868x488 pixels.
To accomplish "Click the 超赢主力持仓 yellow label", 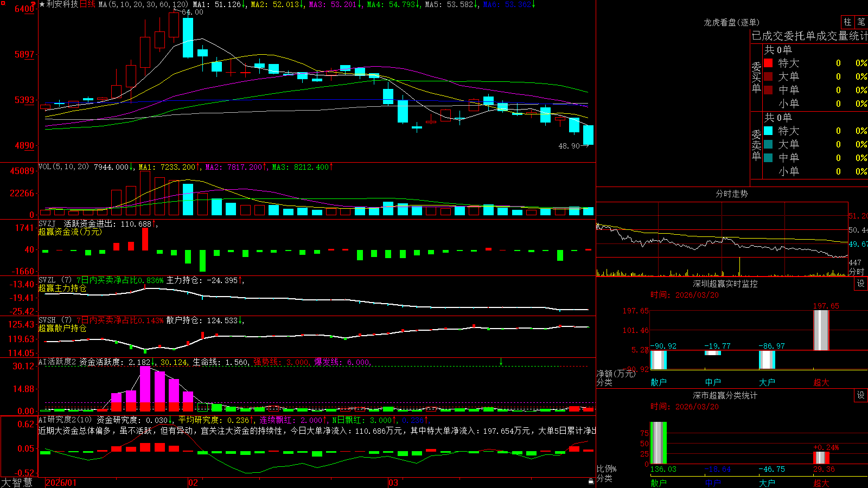I will [x=62, y=288].
